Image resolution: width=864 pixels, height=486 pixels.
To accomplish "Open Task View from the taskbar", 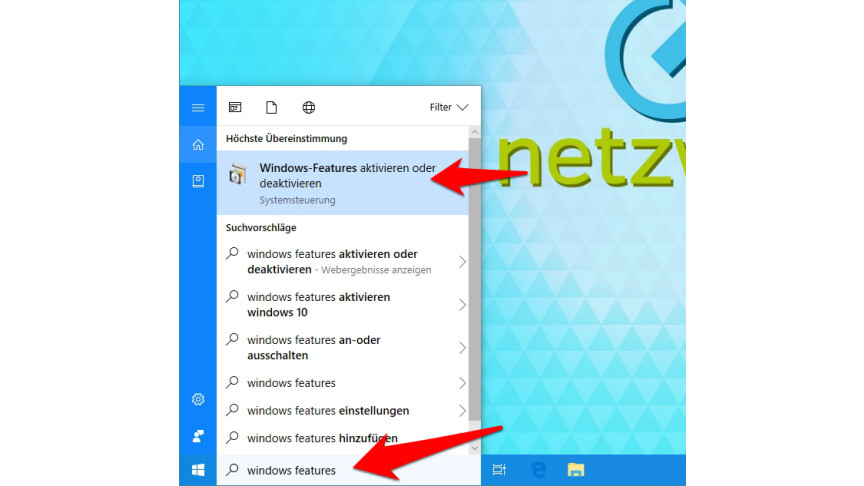I will pyautogui.click(x=500, y=470).
